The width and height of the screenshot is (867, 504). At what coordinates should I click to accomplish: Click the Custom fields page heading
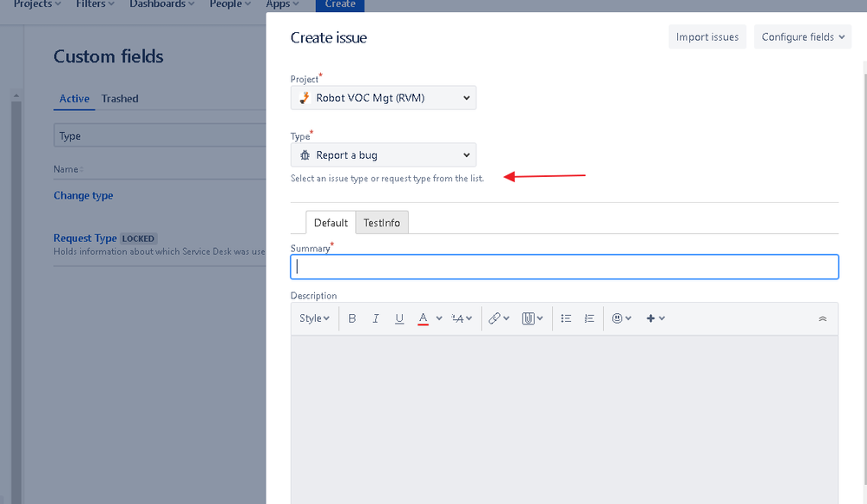pyautogui.click(x=108, y=56)
